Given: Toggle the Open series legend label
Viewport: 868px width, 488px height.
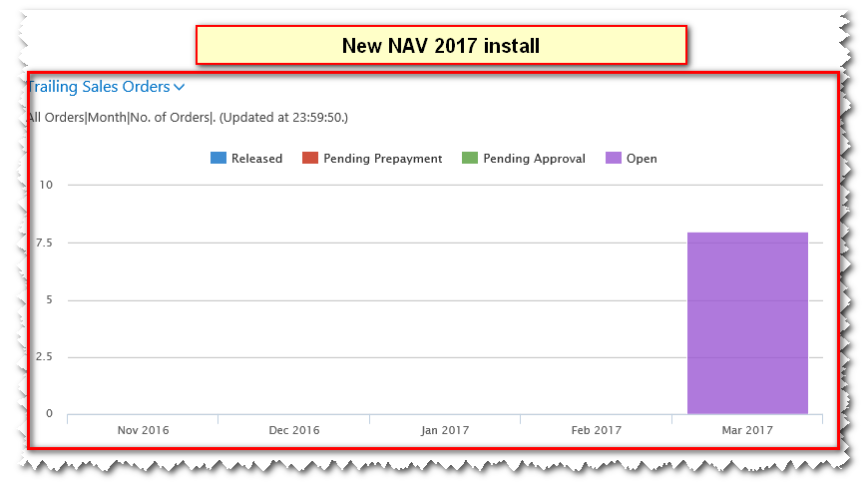Looking at the screenshot, I should [642, 159].
